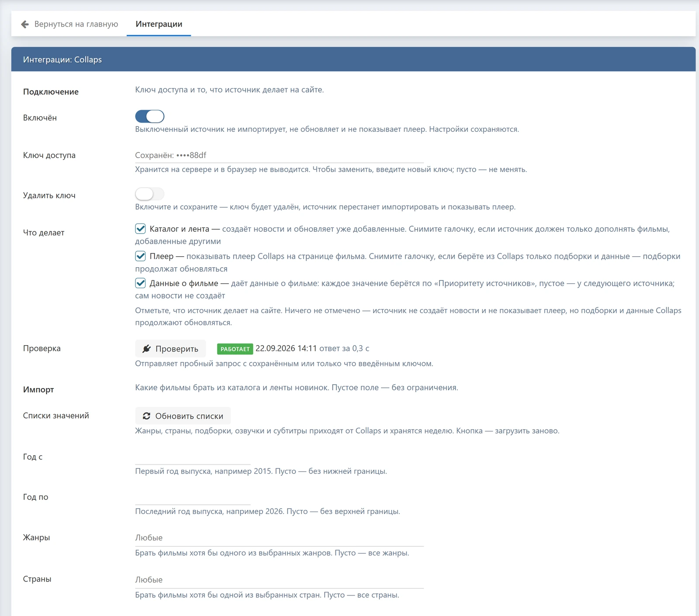Click the Интеграции: Collaps header title
Viewport: 699px width, 616px height.
point(62,59)
